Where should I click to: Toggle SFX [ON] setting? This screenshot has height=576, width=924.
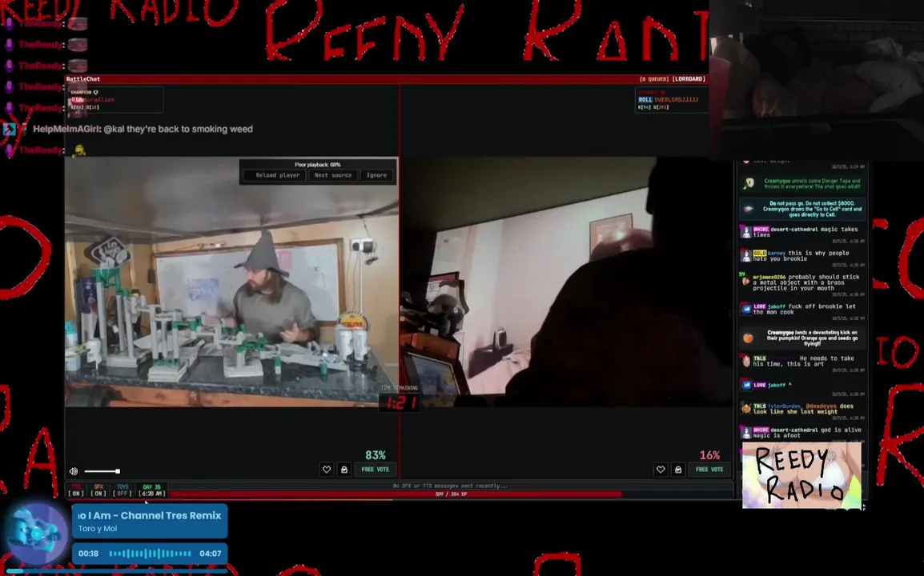point(98,490)
